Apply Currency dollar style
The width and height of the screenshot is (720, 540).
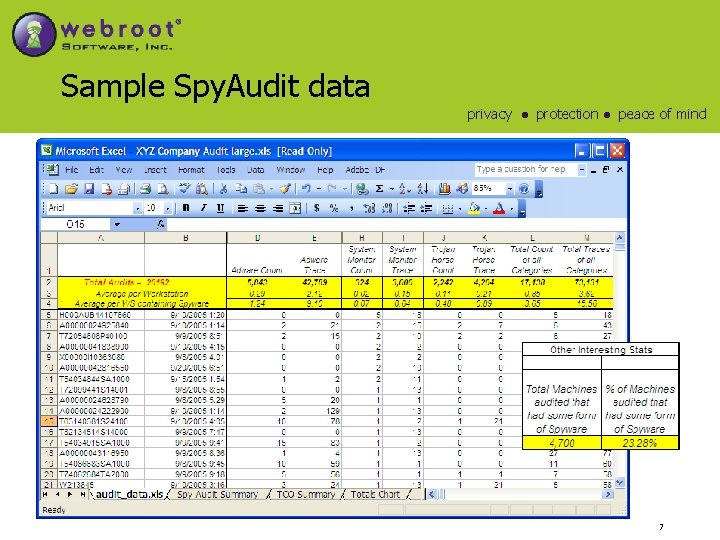click(x=316, y=208)
